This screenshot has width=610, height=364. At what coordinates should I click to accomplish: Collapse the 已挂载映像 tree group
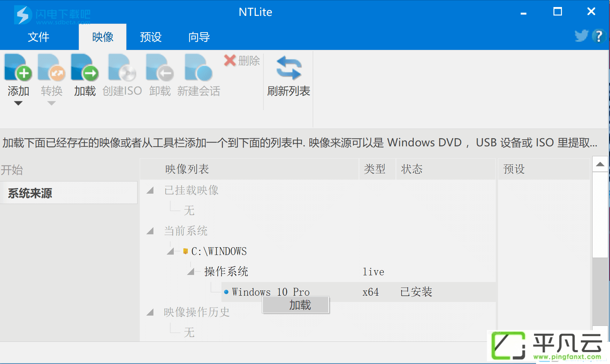pos(150,191)
